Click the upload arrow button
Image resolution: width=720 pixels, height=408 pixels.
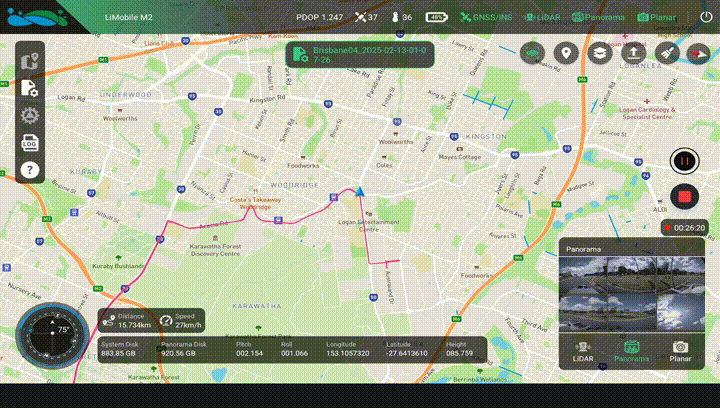(634, 53)
